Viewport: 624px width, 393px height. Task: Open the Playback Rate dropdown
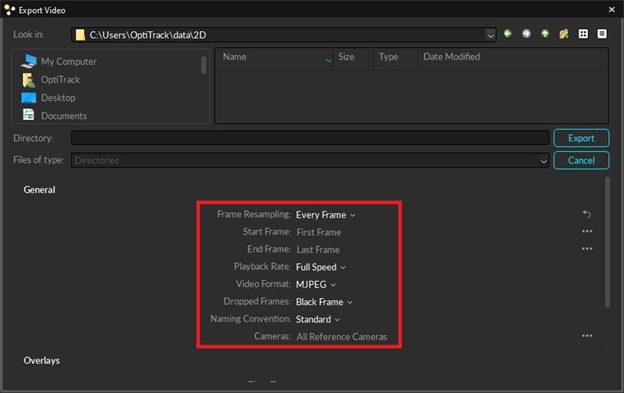(321, 267)
